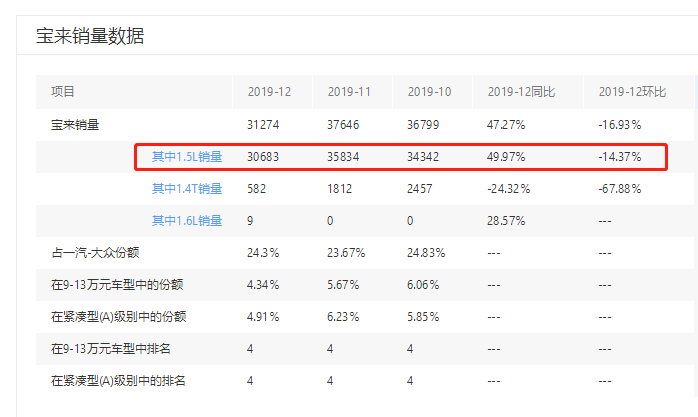
Task: Click the 2019-10 column header
Action: pos(429,92)
